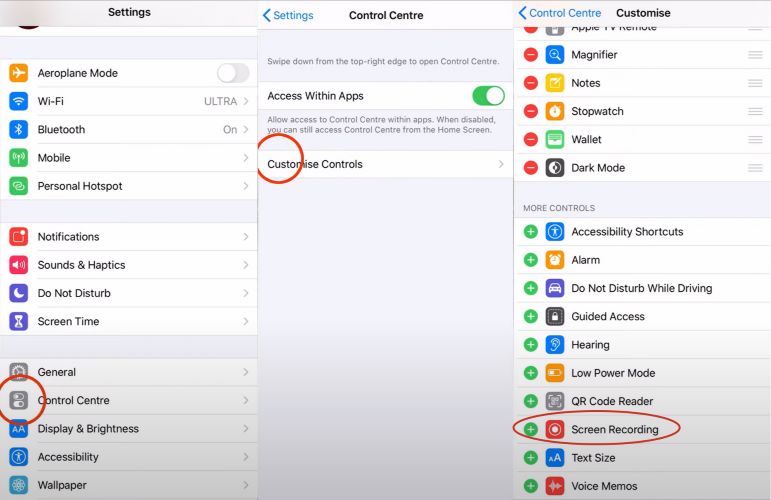Open General row chevron
The height and width of the screenshot is (500, 771).
click(246, 372)
